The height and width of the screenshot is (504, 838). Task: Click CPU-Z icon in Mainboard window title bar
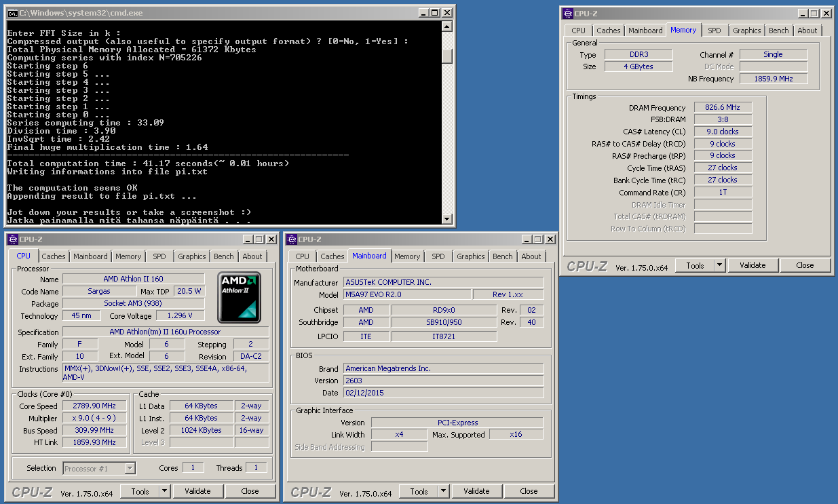[292, 239]
